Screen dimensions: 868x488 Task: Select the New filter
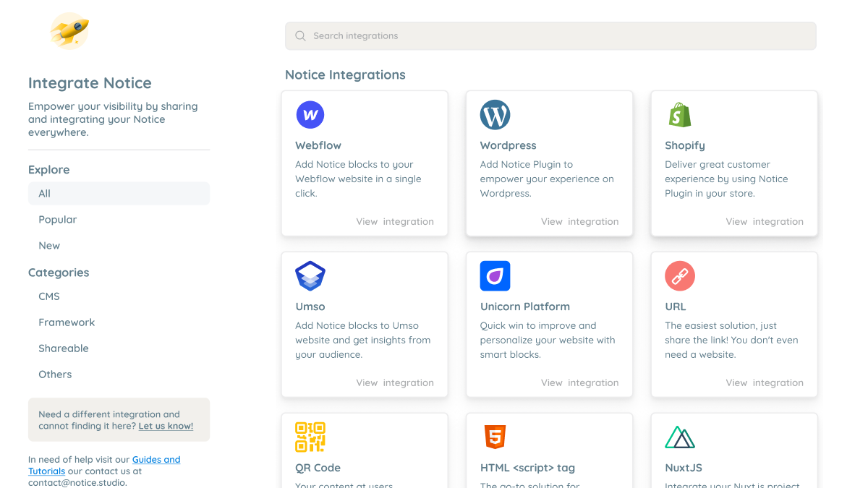pyautogui.click(x=119, y=246)
